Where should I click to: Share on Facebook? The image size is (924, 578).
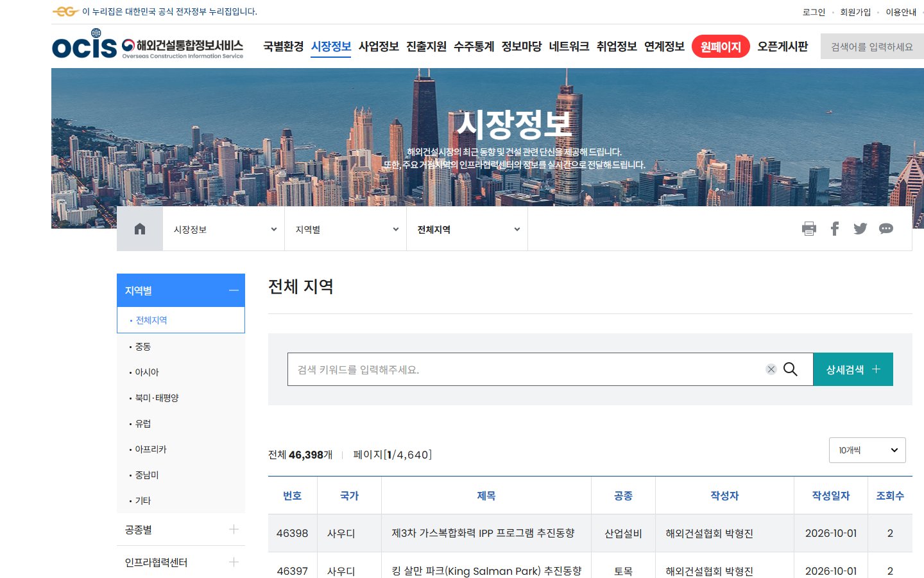pos(835,229)
